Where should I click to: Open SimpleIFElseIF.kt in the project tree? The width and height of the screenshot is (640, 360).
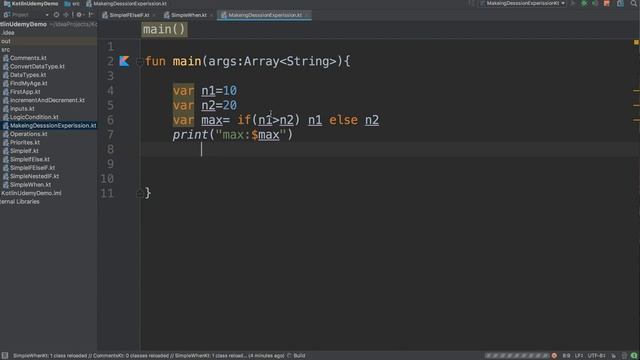tap(32, 168)
